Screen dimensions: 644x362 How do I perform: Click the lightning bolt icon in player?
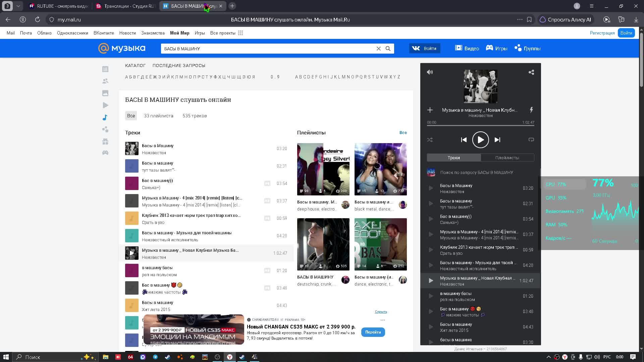(x=531, y=110)
